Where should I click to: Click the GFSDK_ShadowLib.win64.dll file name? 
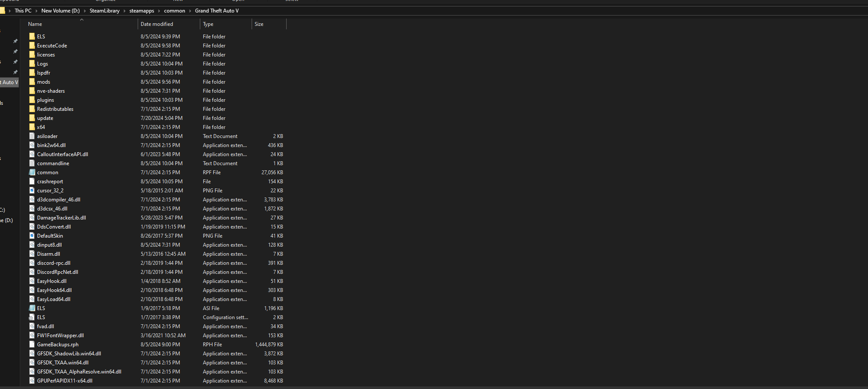click(69, 353)
